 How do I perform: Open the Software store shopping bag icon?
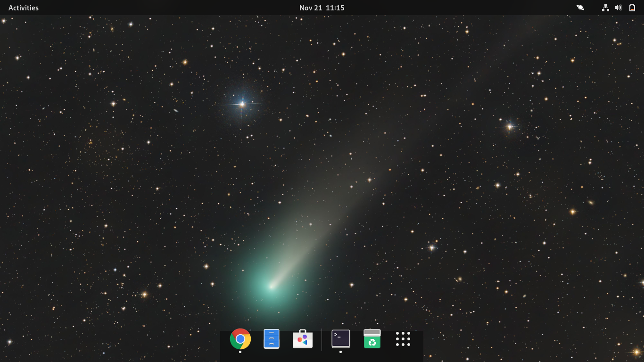[303, 339]
